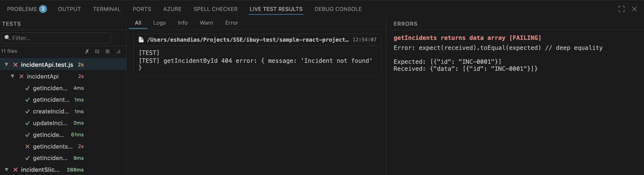Open the Error log filter
Screen dimensions: 644x175
pos(231,23)
